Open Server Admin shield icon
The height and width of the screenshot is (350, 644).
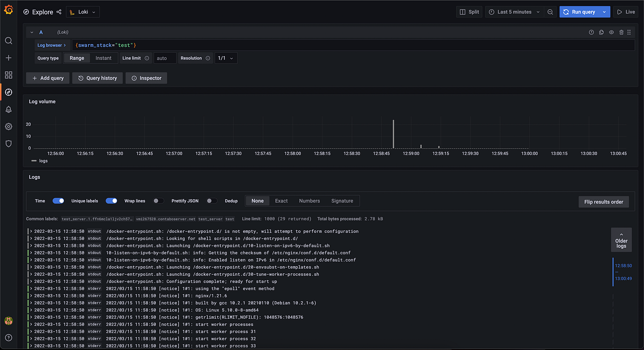pyautogui.click(x=8, y=143)
